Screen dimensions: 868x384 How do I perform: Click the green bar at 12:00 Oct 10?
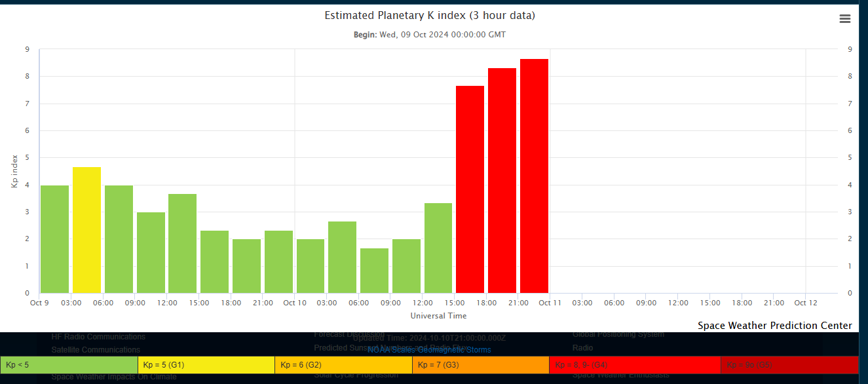[438, 248]
